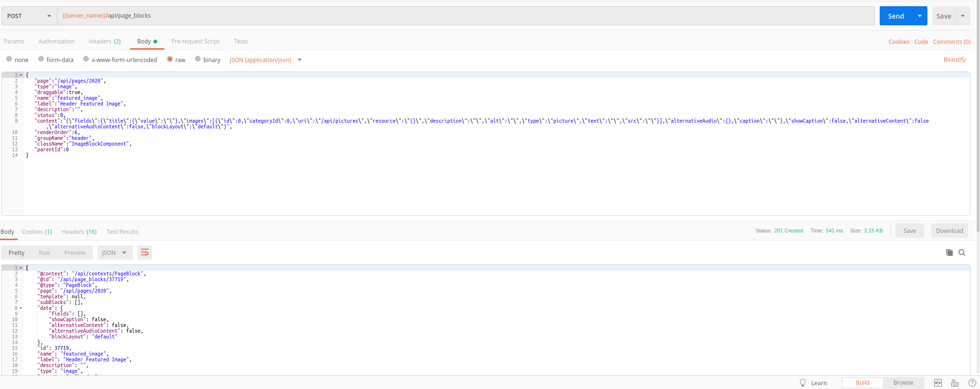Click "Header Featured Image" label in request body
This screenshot has height=389, width=980.
(x=91, y=104)
